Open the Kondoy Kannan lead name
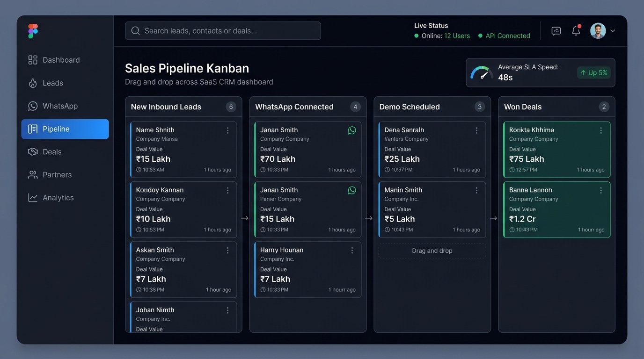Viewport: 644px width, 359px height. 160,190
